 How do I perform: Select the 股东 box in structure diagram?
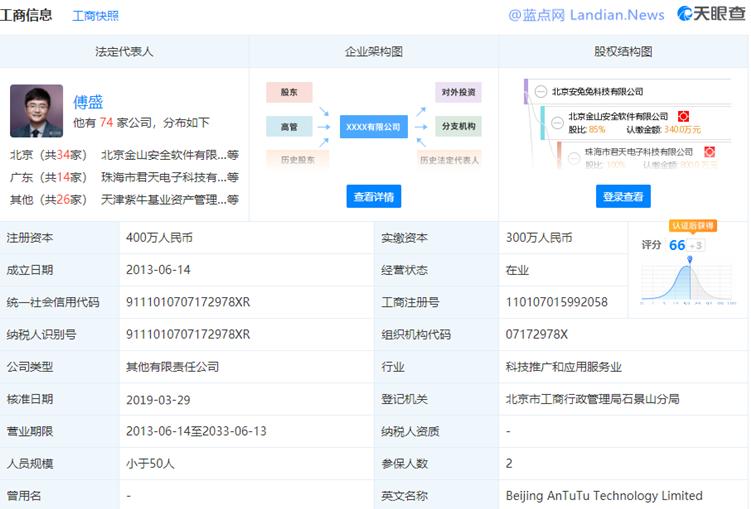pos(289,92)
